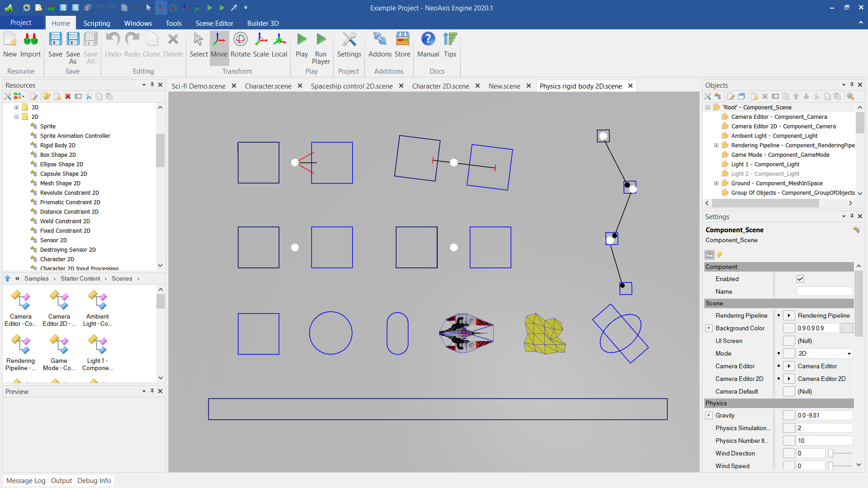Click the Save All button
This screenshot has height=488, width=868.
pos(90,45)
